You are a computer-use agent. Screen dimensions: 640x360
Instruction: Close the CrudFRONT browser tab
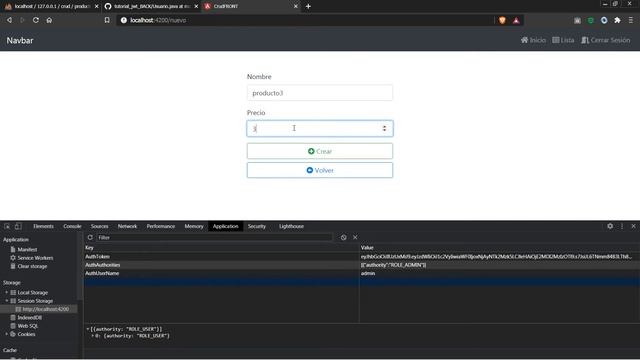click(296, 6)
